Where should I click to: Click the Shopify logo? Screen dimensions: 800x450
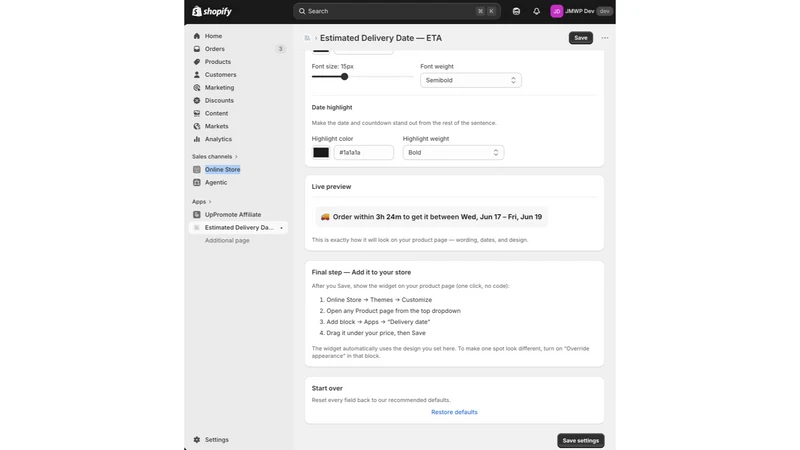tap(212, 11)
